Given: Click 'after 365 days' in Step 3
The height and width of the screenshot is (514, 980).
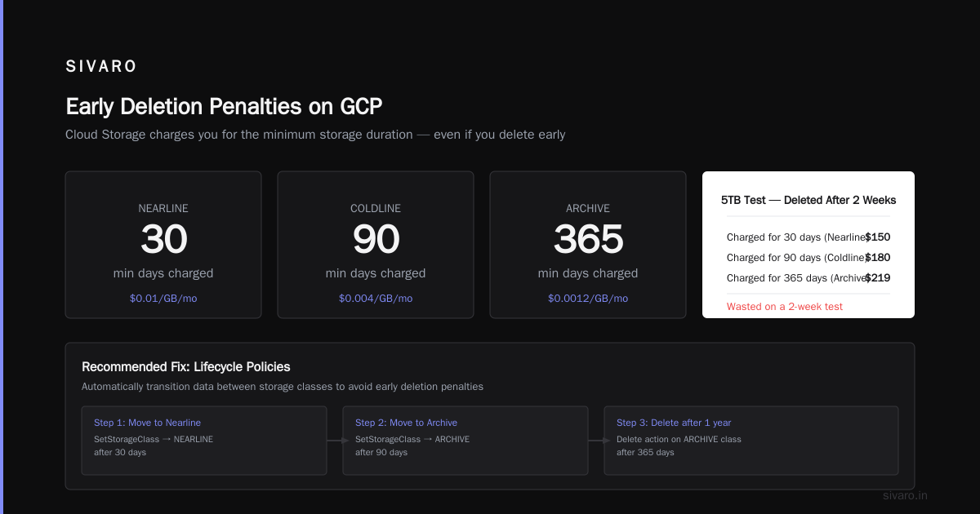Looking at the screenshot, I should [x=645, y=452].
